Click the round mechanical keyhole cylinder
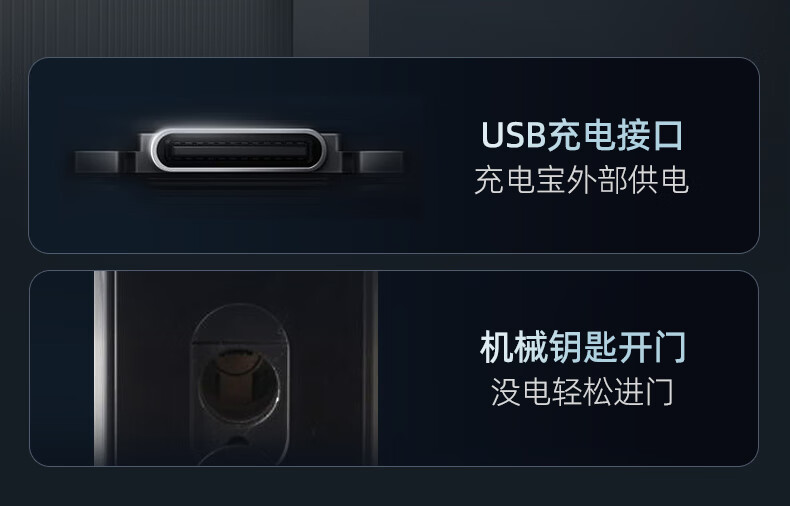The height and width of the screenshot is (506, 790). [239, 386]
